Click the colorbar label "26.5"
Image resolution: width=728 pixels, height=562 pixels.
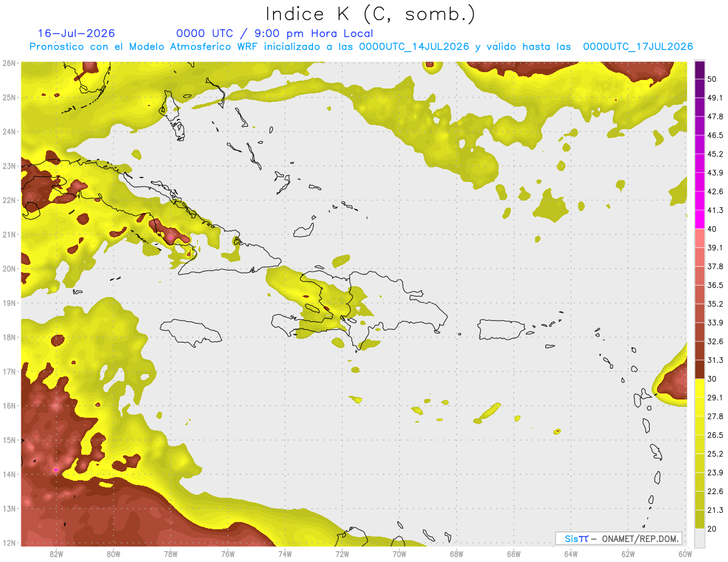(x=715, y=435)
